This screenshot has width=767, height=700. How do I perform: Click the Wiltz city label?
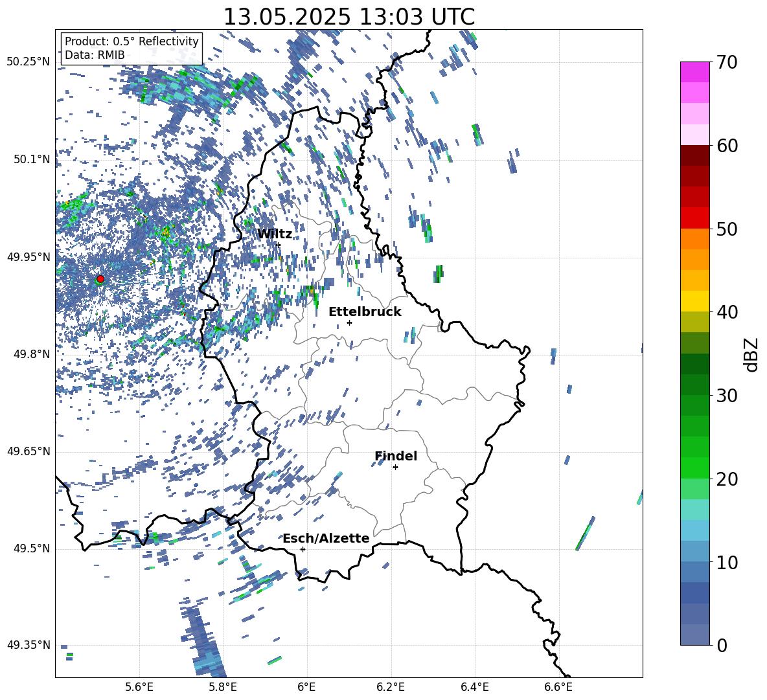coord(275,234)
